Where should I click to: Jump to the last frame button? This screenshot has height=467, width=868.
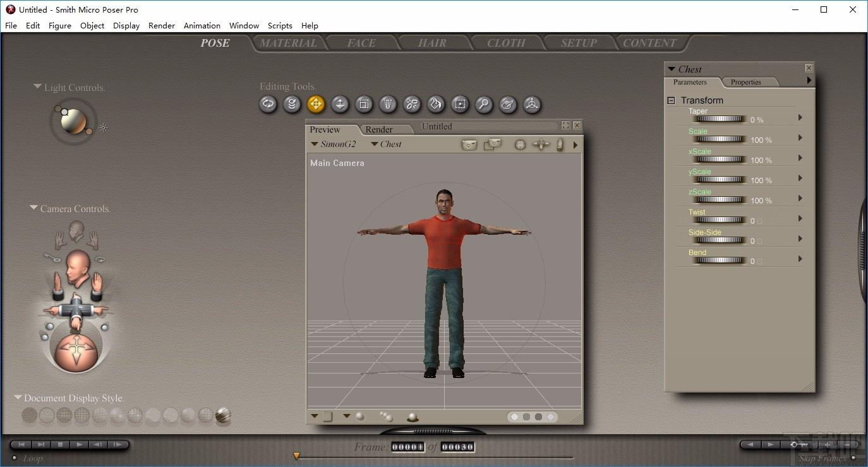[x=40, y=444]
